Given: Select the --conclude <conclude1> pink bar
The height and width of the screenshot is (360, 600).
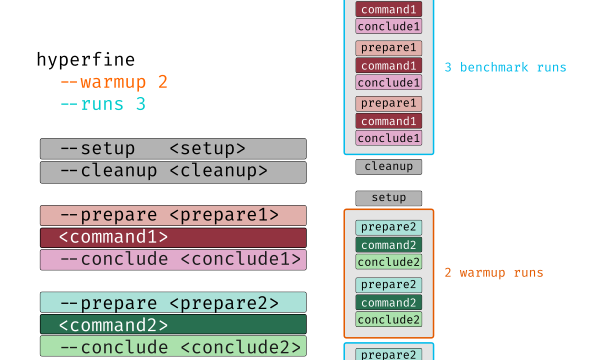Looking at the screenshot, I should 173,260.
